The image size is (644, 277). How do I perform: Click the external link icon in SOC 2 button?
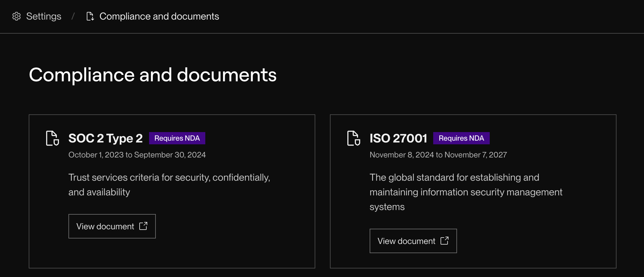coord(144,226)
